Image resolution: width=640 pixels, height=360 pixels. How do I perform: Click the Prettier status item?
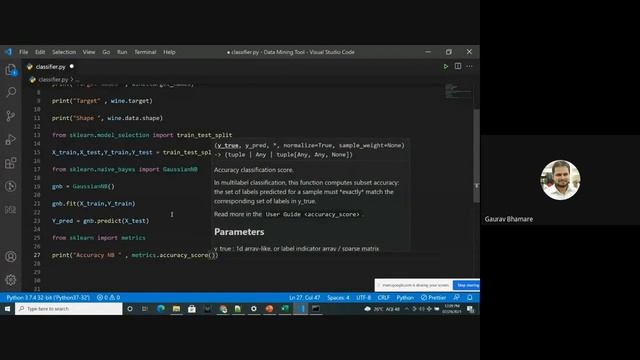pyautogui.click(x=433, y=298)
